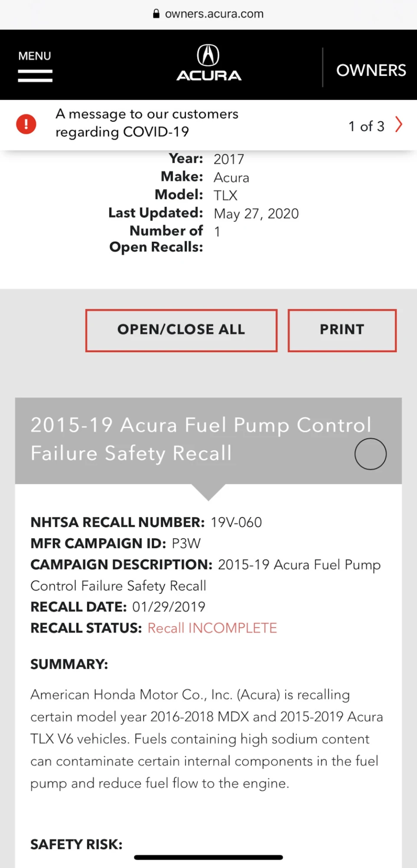Tap the lock icon beside owners.acura.com
The height and width of the screenshot is (868, 417).
(156, 14)
